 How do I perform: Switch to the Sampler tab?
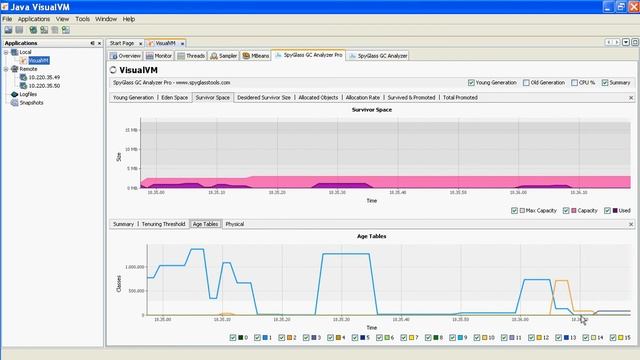click(x=223, y=56)
